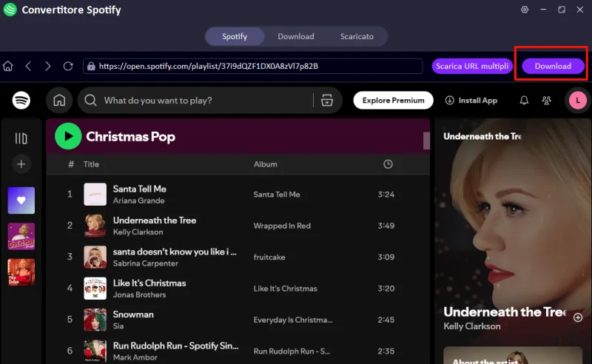Sort by the # column header
Image resolution: width=592 pixels, height=364 pixels.
click(x=70, y=164)
